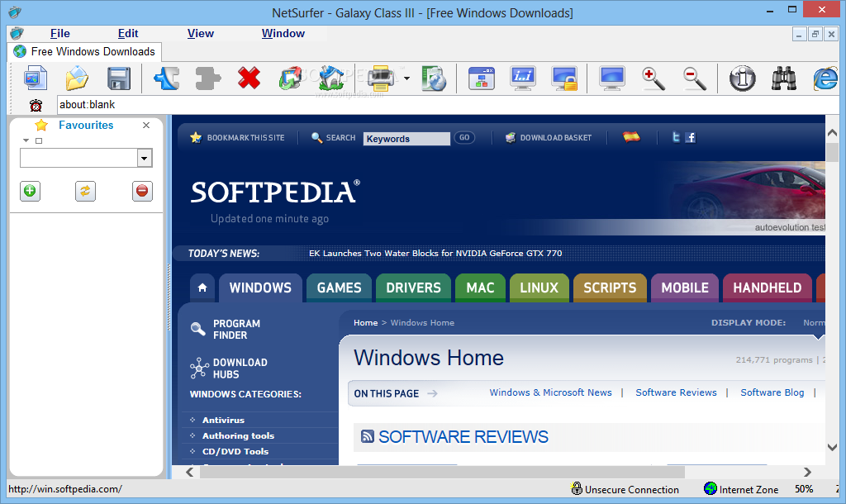846x504 pixels.
Task: Expand the Favourites combo box
Action: tap(144, 159)
